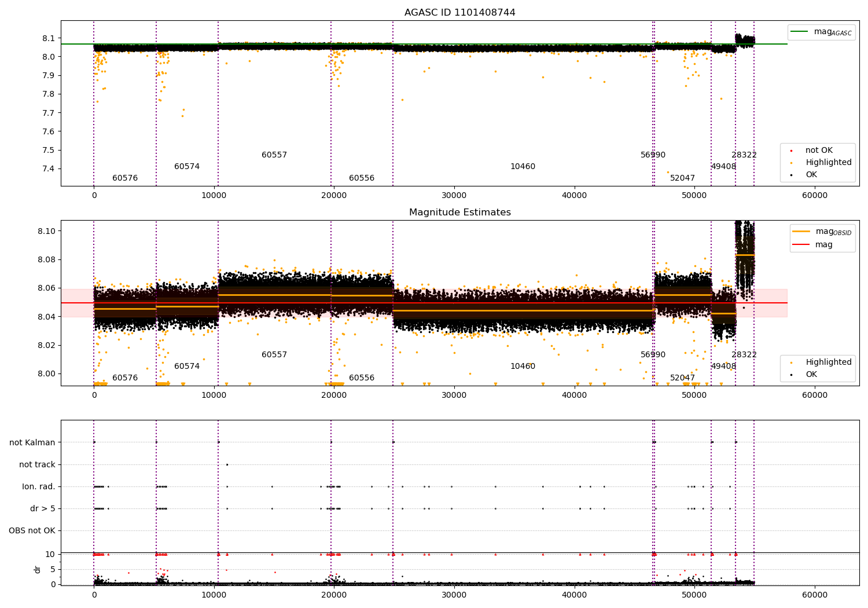Select the green mag AGASC legend entry
The height and width of the screenshot is (608, 868).
(x=822, y=32)
